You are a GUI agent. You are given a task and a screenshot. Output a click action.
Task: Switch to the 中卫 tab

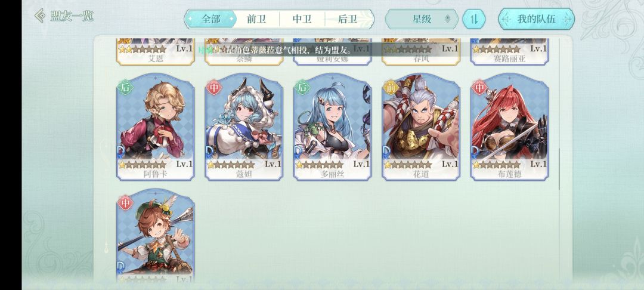click(302, 19)
